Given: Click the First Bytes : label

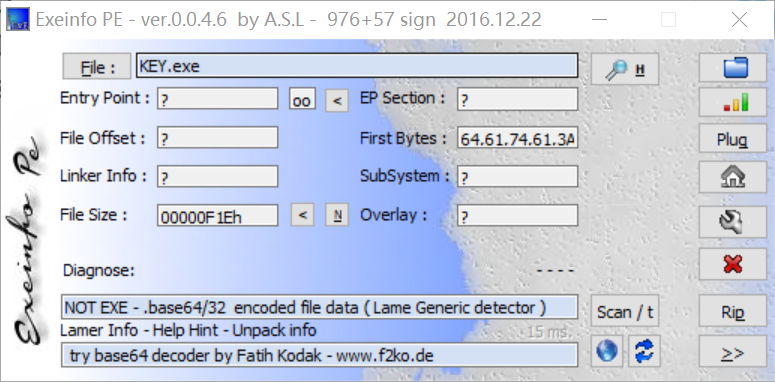Looking at the screenshot, I should [x=403, y=138].
